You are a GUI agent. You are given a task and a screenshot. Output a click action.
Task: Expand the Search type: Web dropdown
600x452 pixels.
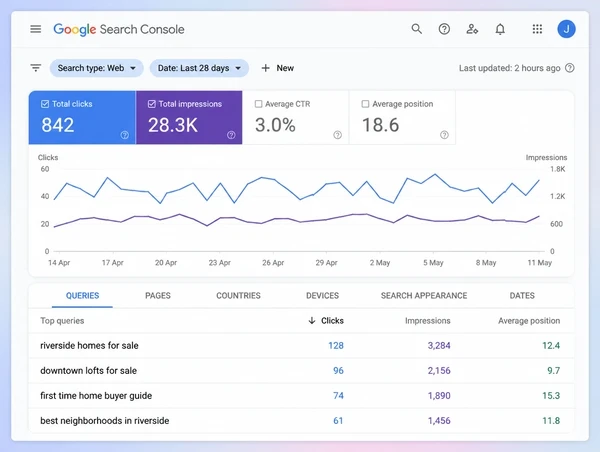click(96, 68)
